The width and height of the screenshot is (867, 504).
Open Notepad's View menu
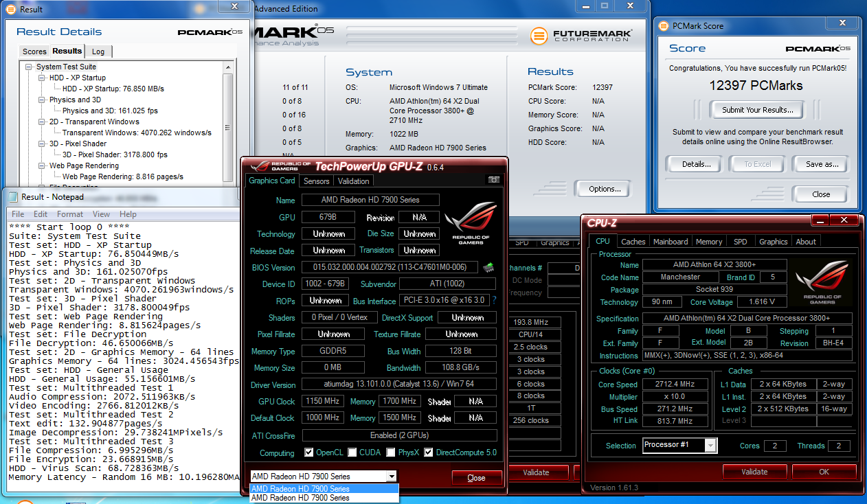tap(101, 214)
